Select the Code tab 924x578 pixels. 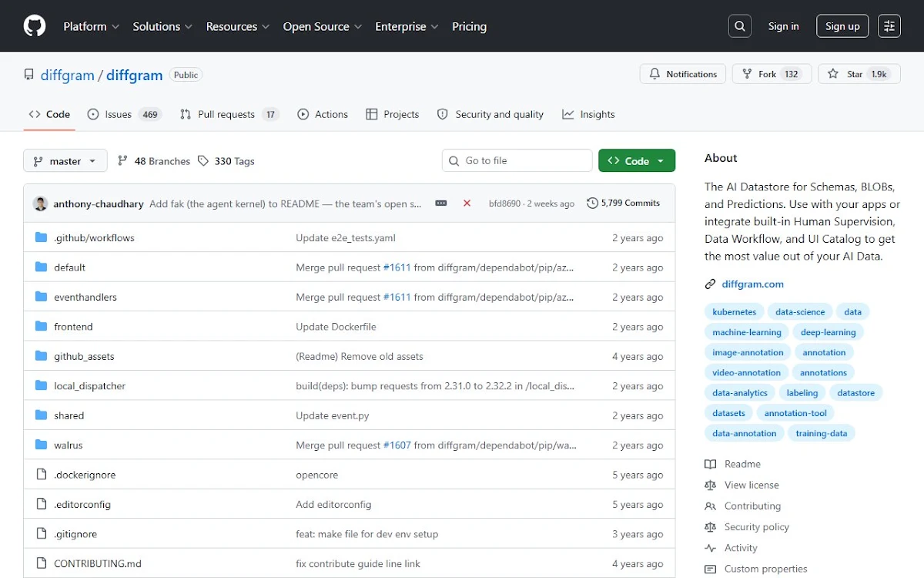[x=49, y=114]
